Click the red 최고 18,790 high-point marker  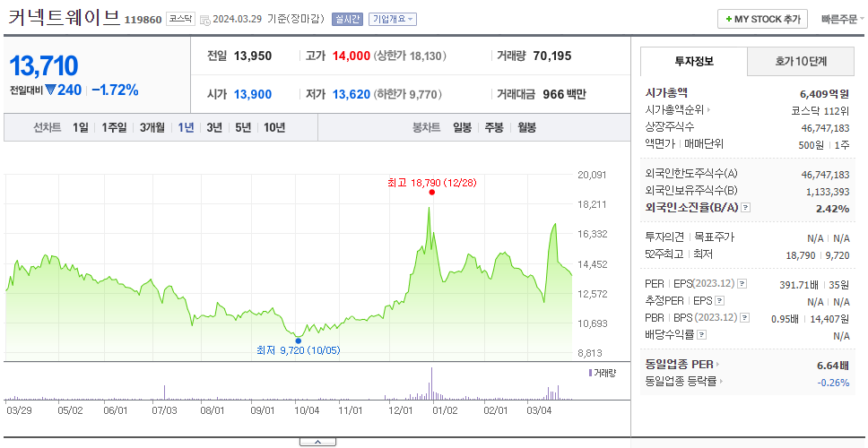432,192
